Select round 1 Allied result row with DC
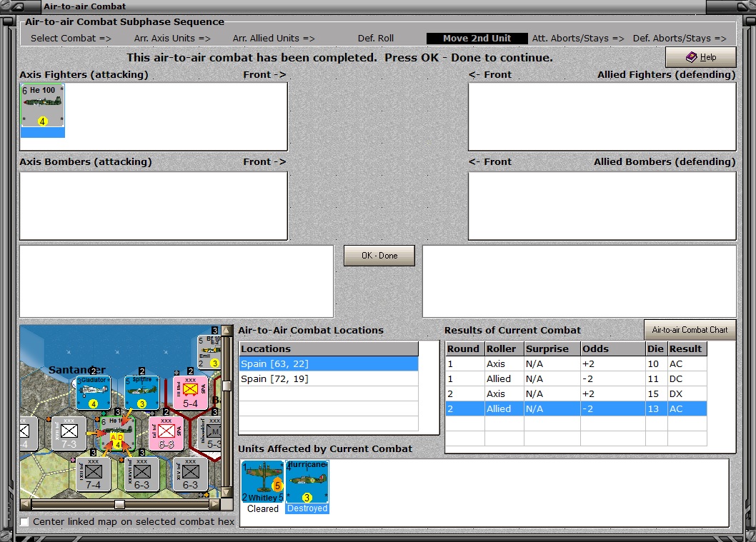Image resolution: width=756 pixels, height=542 pixels. 576,378
